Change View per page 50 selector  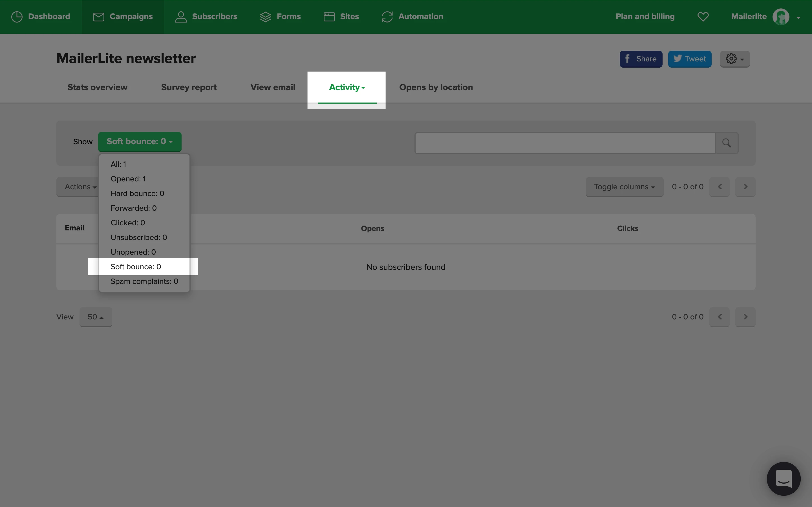(95, 317)
